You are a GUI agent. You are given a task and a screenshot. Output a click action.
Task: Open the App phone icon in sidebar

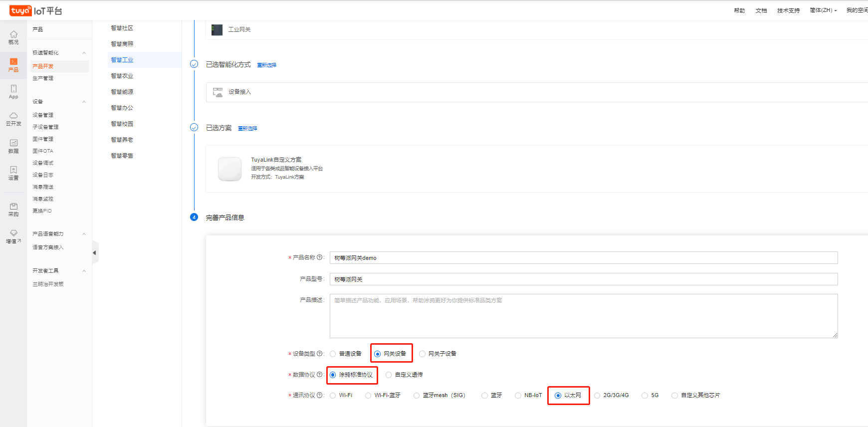coord(13,88)
